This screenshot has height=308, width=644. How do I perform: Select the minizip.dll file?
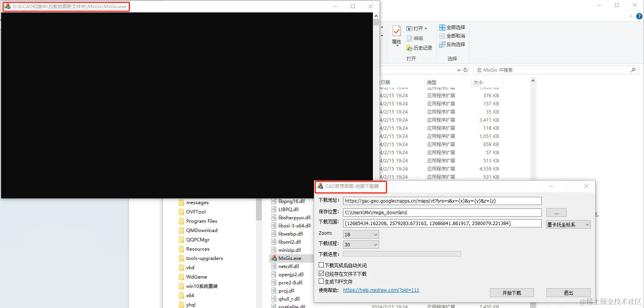pyautogui.click(x=289, y=250)
